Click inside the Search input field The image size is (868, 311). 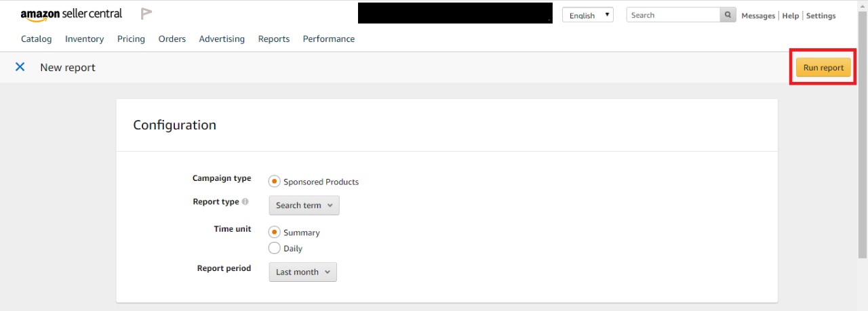pyautogui.click(x=673, y=15)
